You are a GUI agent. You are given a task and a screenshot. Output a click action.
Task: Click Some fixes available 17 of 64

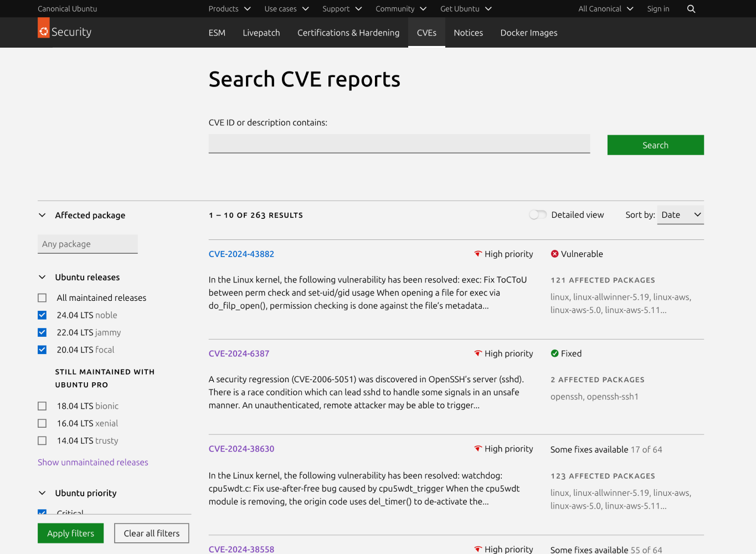[606, 450]
